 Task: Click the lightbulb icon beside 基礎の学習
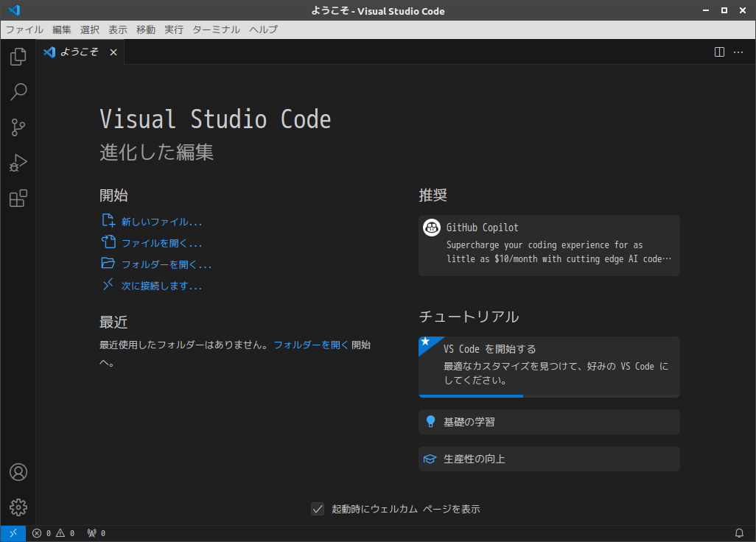(x=430, y=422)
